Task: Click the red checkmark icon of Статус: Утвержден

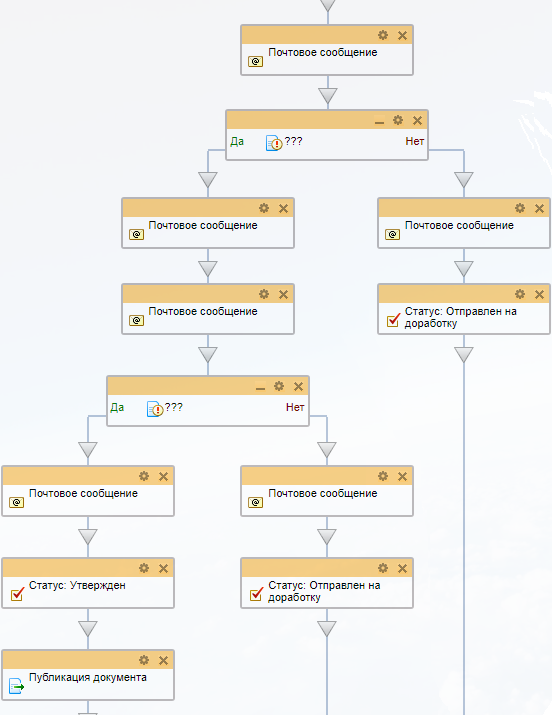Action: (18, 593)
